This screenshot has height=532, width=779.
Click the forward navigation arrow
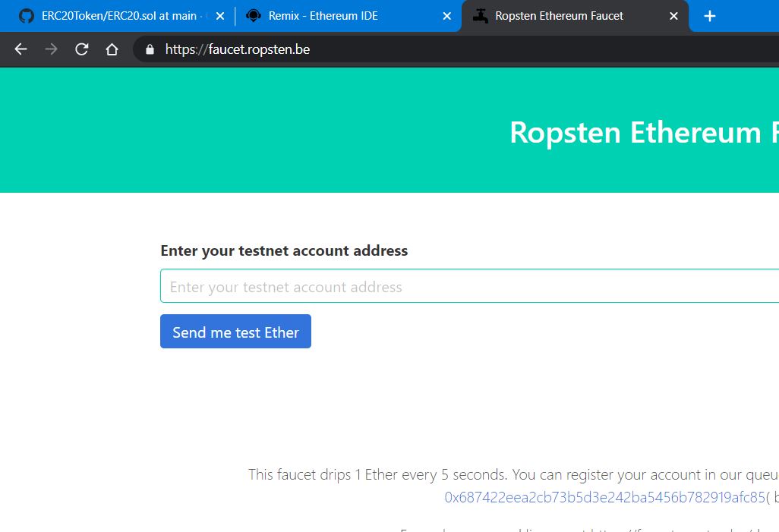tap(51, 49)
